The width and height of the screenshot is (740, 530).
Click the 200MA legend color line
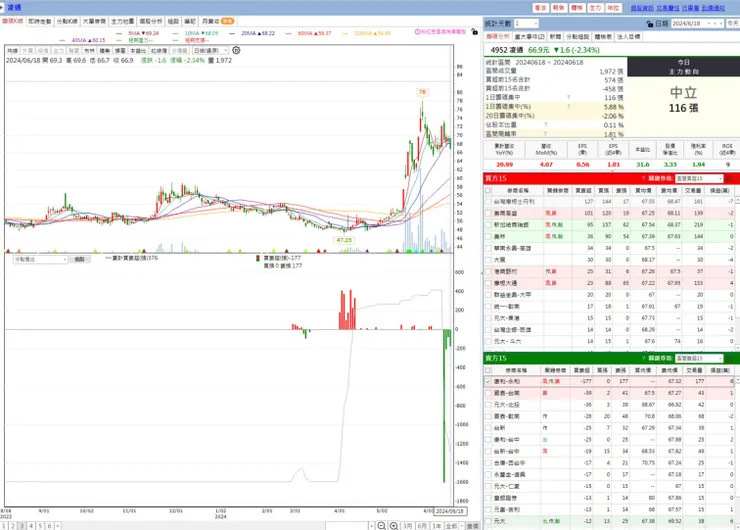coord(345,34)
